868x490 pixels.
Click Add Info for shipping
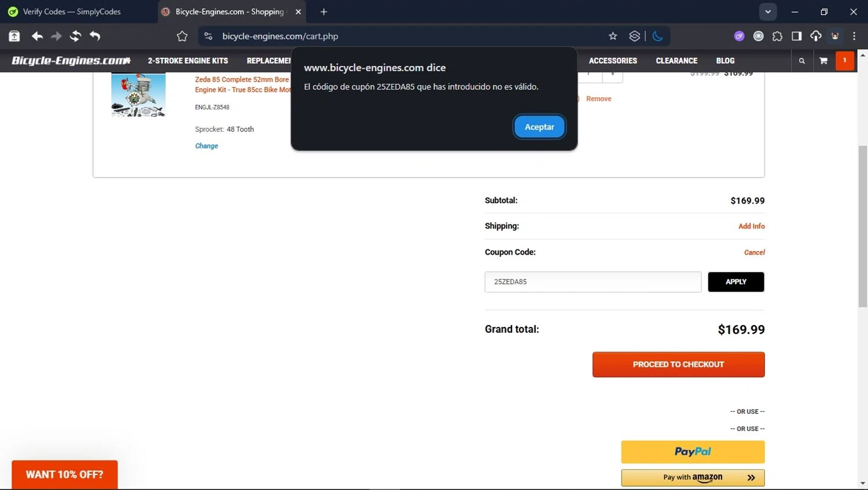pyautogui.click(x=752, y=226)
